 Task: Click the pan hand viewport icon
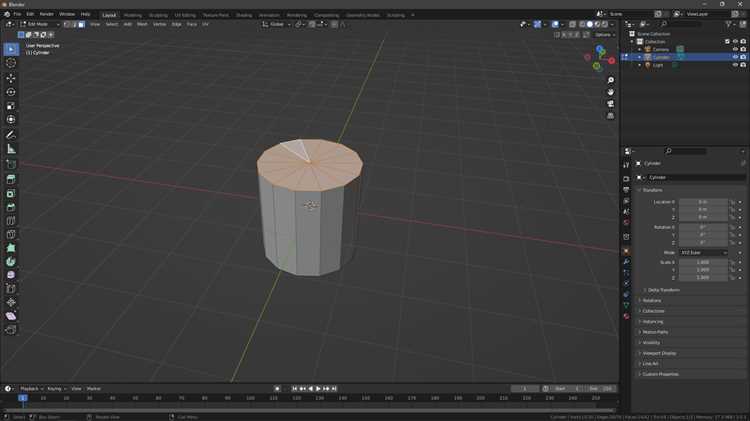click(610, 92)
